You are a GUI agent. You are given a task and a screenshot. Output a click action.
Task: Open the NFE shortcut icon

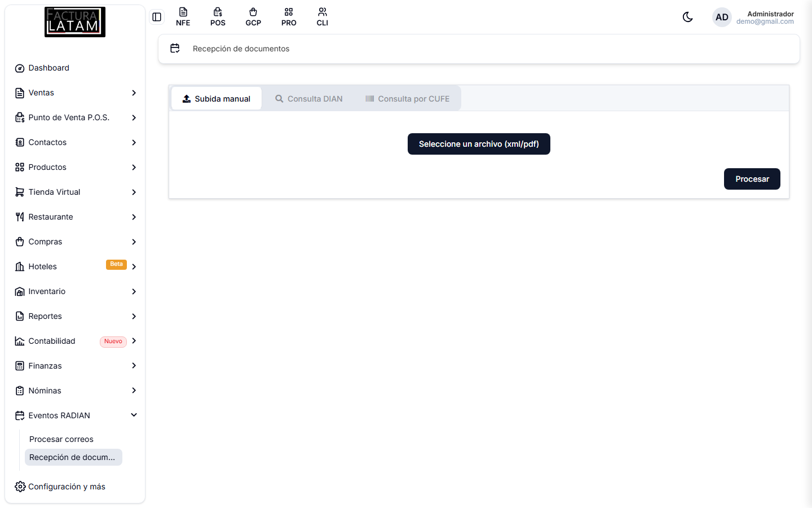click(x=183, y=17)
